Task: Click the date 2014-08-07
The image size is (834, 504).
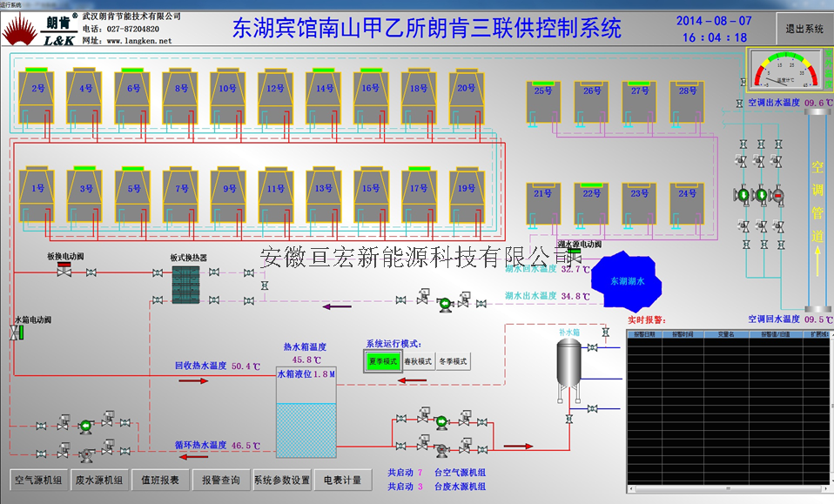Action: (x=714, y=21)
